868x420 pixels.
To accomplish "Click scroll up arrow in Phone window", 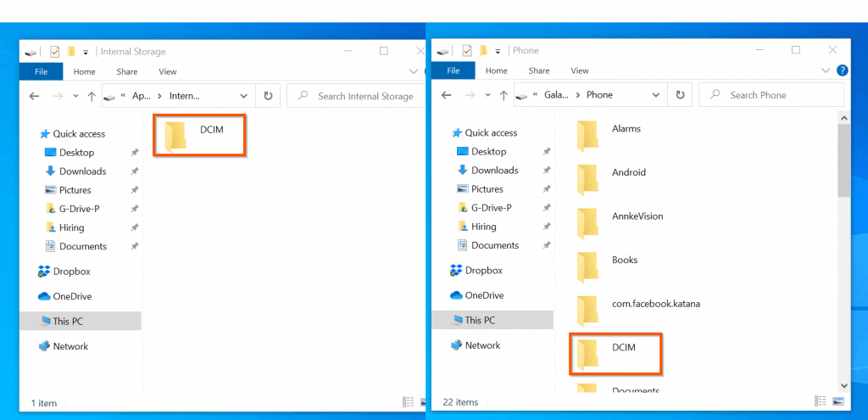I will (x=844, y=117).
